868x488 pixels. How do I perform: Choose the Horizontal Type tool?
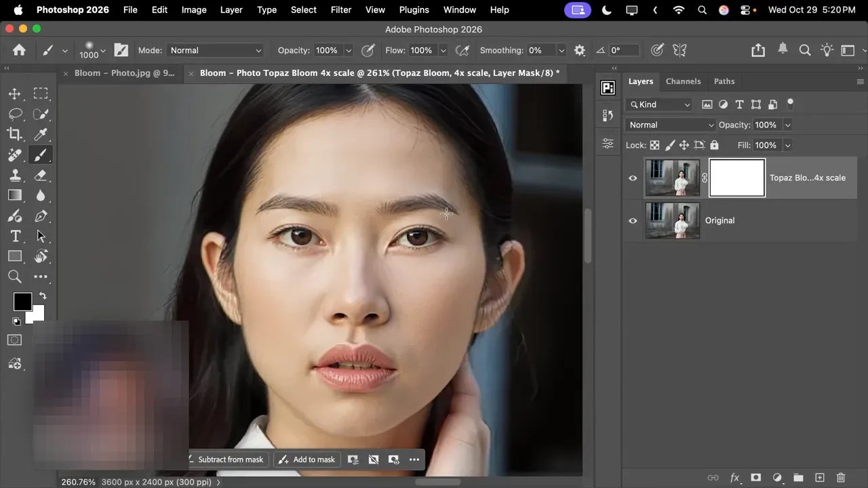tap(16, 236)
